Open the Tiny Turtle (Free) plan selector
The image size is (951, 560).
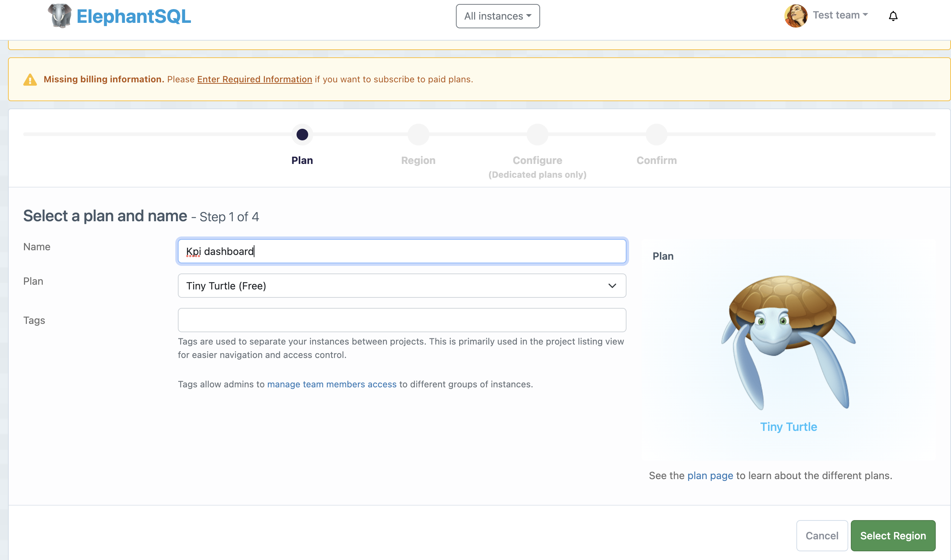(402, 286)
